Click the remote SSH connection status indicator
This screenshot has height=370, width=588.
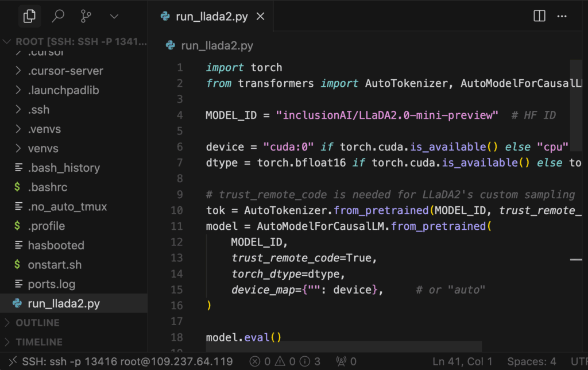tap(121, 361)
